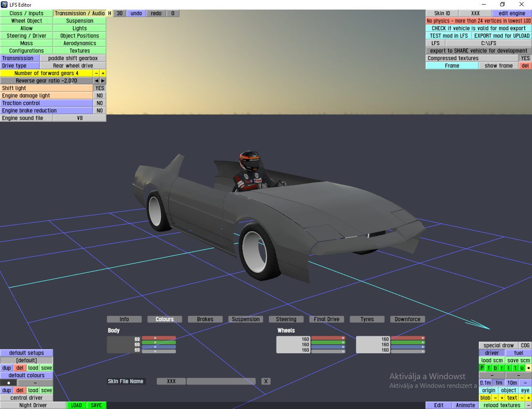Select the f (front) view button
This screenshot has width=532, height=409.
[x=489, y=368]
